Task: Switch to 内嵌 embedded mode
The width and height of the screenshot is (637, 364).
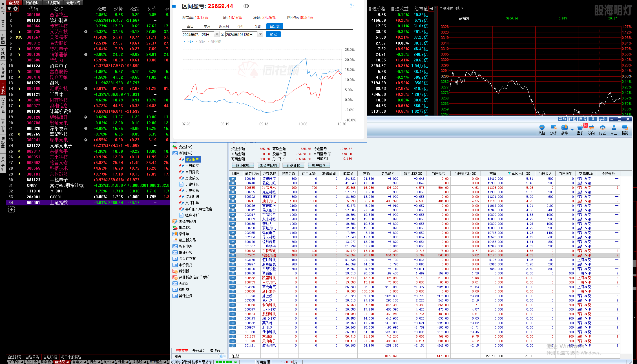Action: (602, 130)
